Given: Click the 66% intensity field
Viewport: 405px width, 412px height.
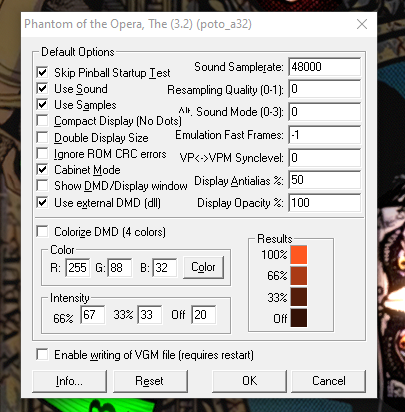Looking at the screenshot, I should (93, 315).
